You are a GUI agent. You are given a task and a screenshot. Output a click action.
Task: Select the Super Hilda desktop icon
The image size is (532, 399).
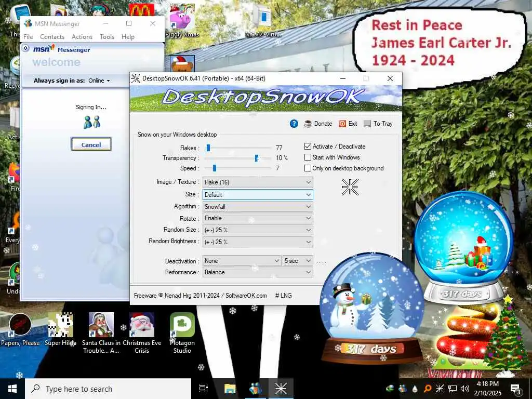[60, 329]
